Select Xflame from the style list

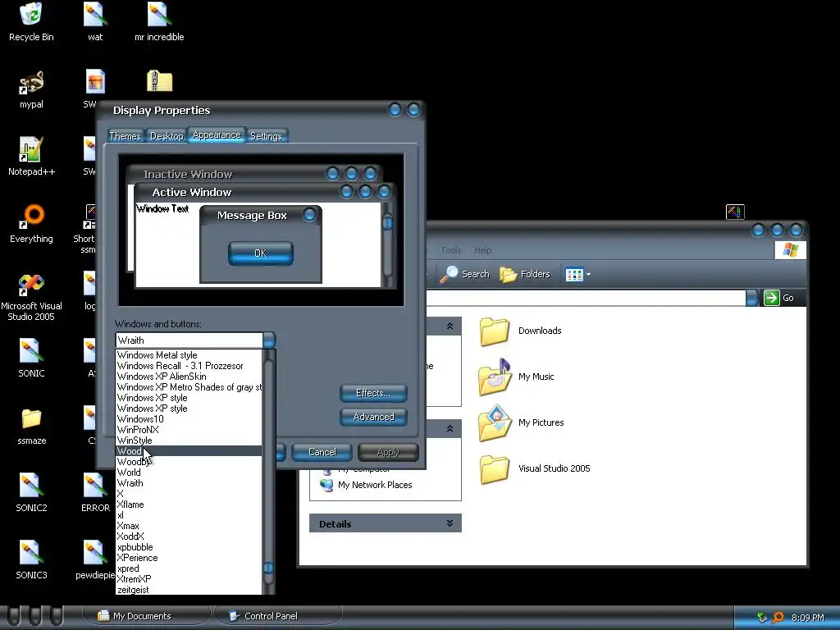point(189,504)
